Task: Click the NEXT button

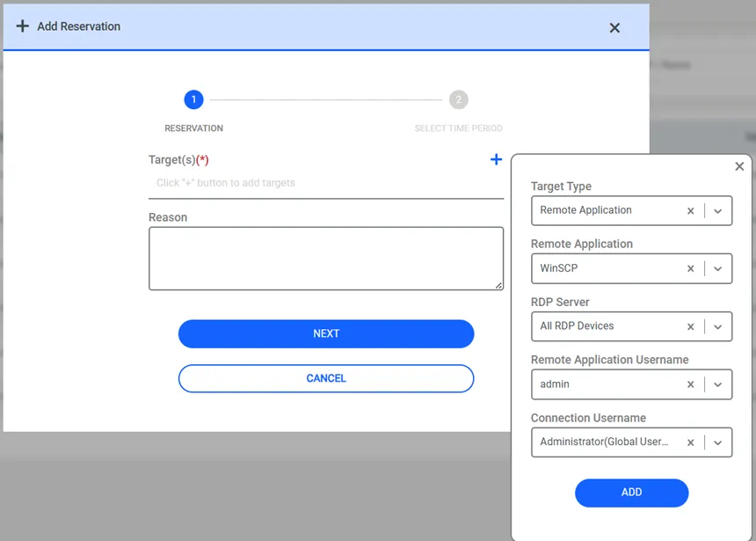Action: tap(326, 333)
